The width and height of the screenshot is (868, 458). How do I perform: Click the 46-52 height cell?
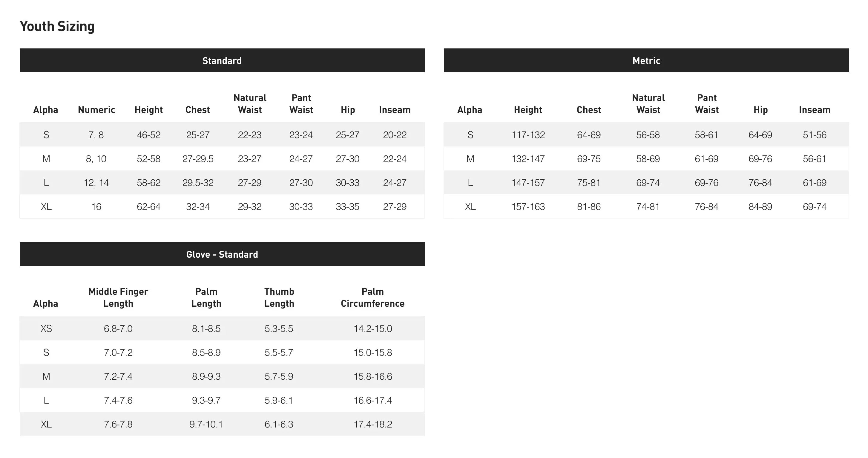[x=148, y=135]
